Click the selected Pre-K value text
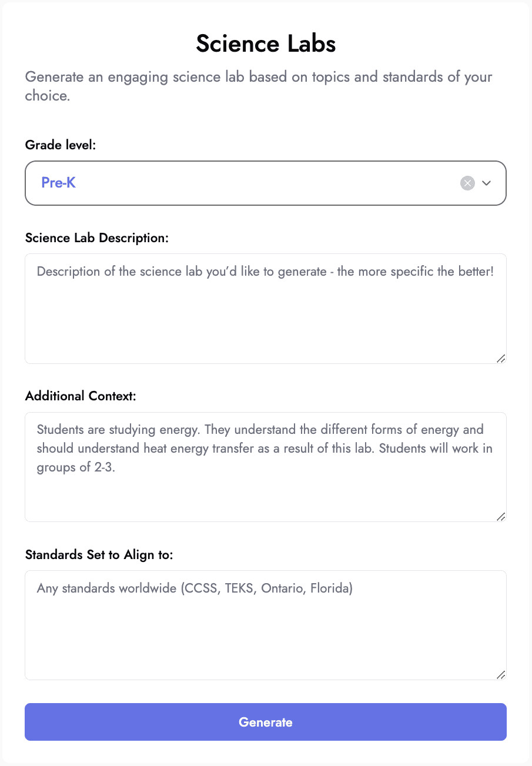This screenshot has width=532, height=766. (58, 183)
